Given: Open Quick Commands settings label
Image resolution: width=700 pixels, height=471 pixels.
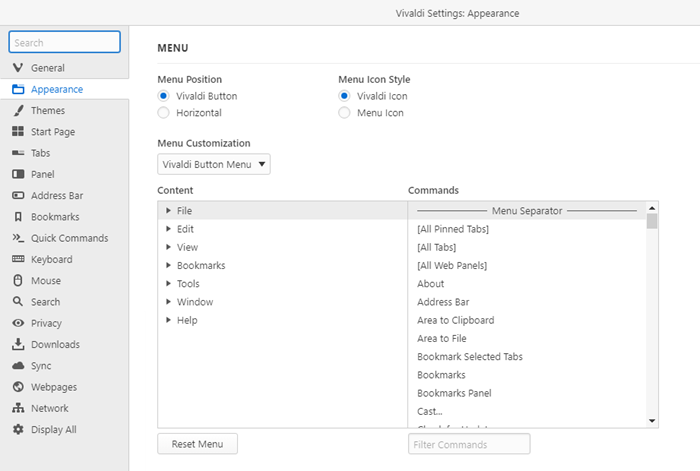Looking at the screenshot, I should pyautogui.click(x=70, y=238).
